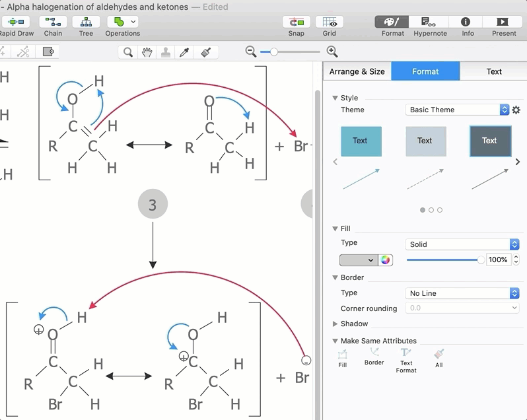Apply the dark slate Text style
Screen dimensions: 527x420
[491, 141]
